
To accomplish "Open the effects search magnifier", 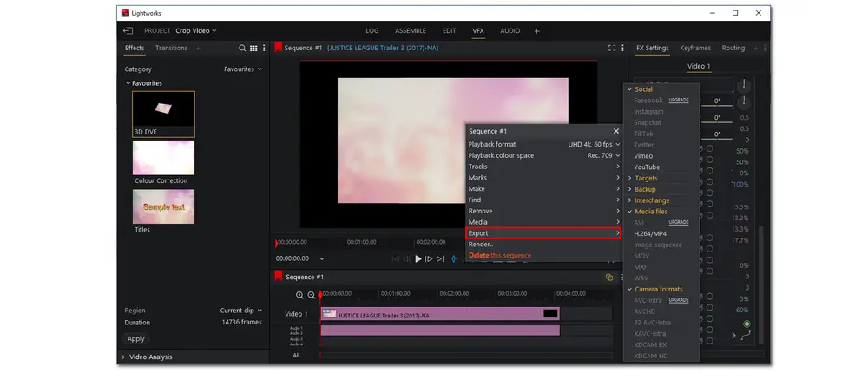I will tap(242, 49).
